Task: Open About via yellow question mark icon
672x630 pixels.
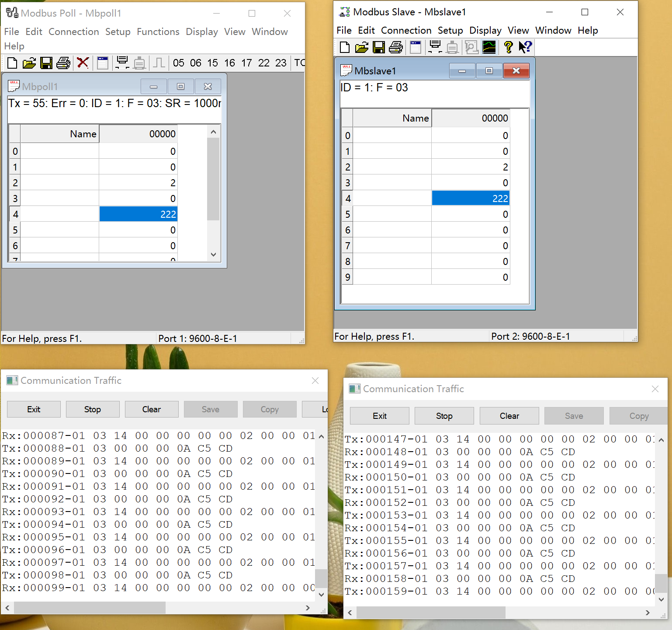Action: (508, 47)
